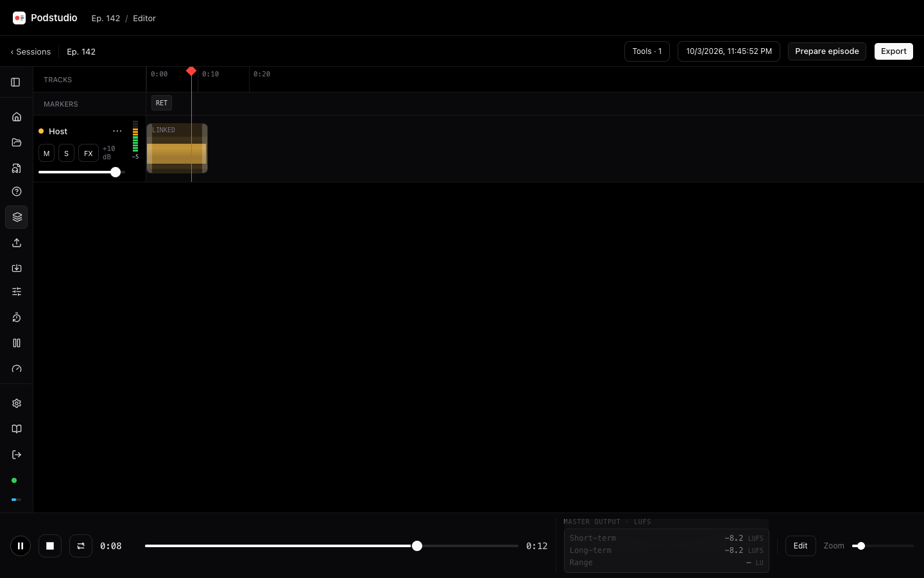
Task: Select the RET marker on timeline
Action: point(162,103)
